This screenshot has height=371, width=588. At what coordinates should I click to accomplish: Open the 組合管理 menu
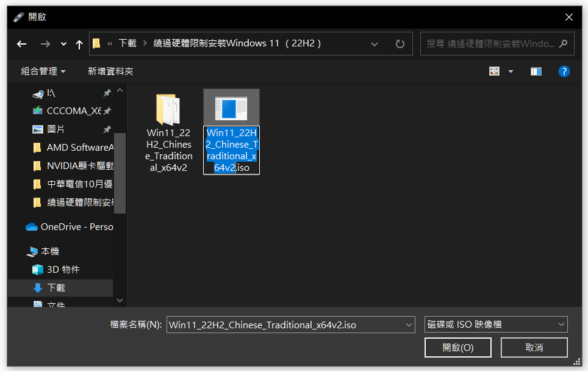coord(43,71)
